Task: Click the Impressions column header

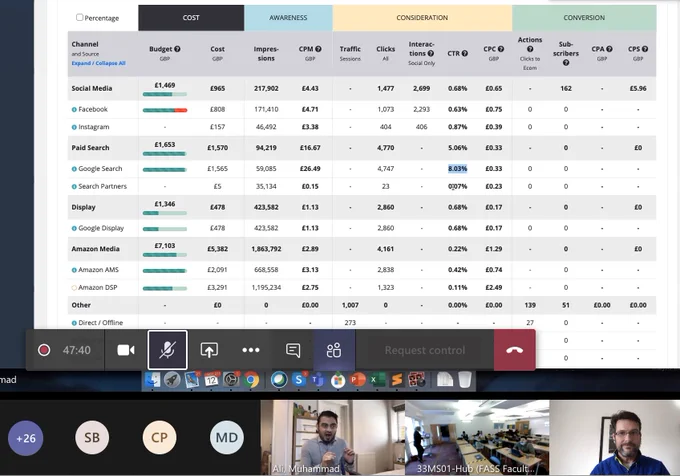Action: [266, 53]
